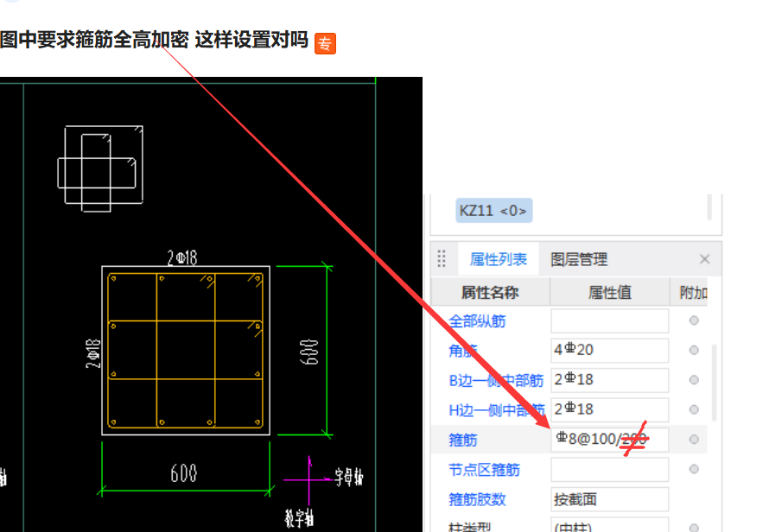Click the 附加 column header
The image size is (782, 532).
[x=693, y=293]
